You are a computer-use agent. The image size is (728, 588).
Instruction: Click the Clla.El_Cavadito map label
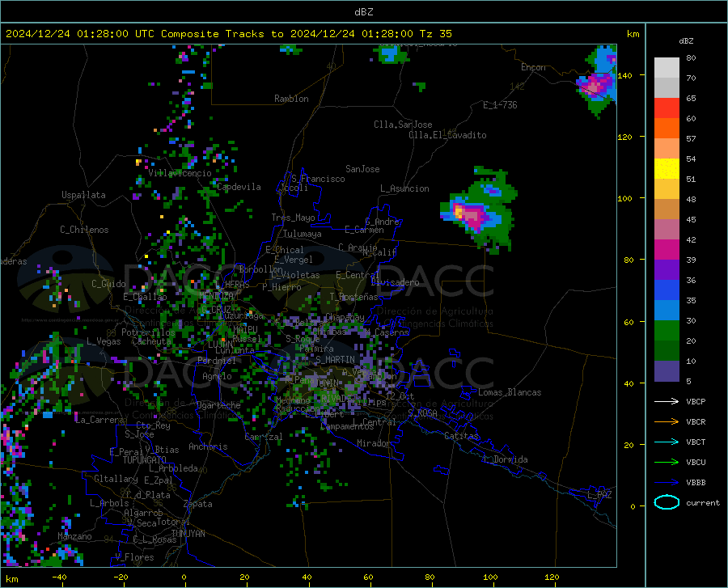447,135
